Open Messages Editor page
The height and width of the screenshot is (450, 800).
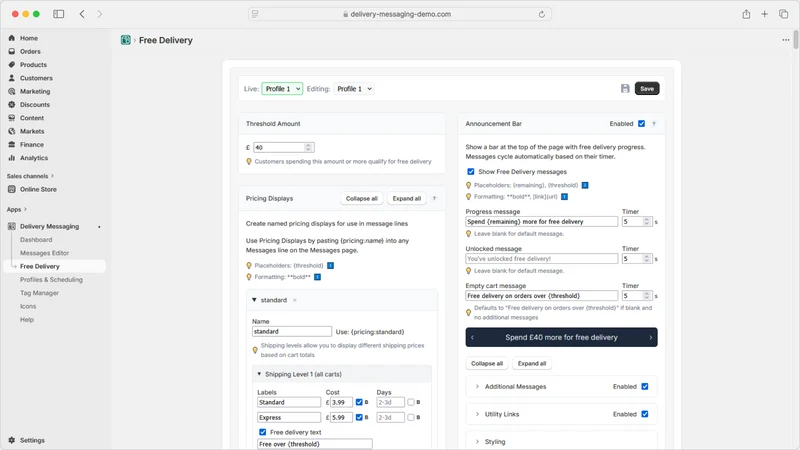tap(44, 253)
